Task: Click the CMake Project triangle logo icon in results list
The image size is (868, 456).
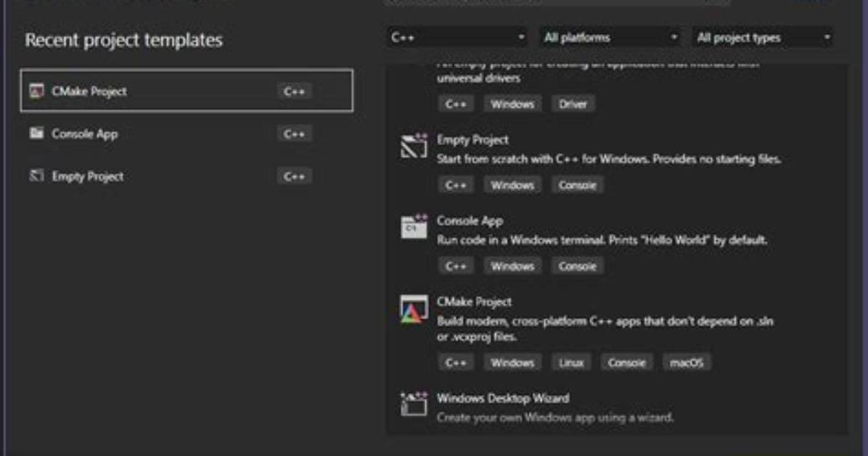Action: coord(414,309)
